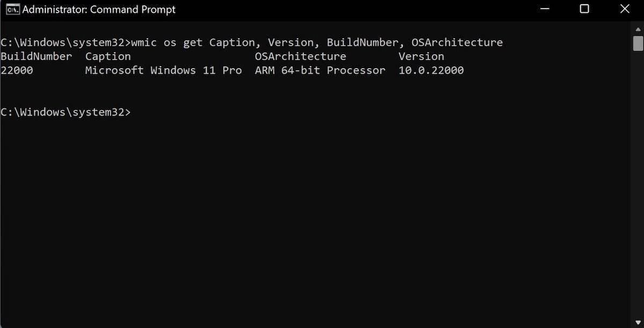Click the Version column header text
Image resolution: width=644 pixels, height=328 pixels.
coord(421,56)
